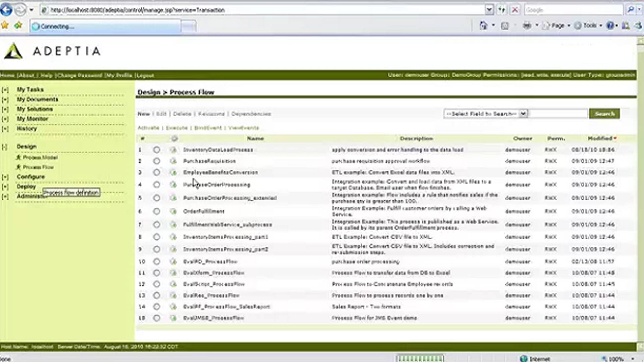Viewport: 644px width, 362px height.
Task: Click the Home icon in browser toolbar
Action: (483, 25)
